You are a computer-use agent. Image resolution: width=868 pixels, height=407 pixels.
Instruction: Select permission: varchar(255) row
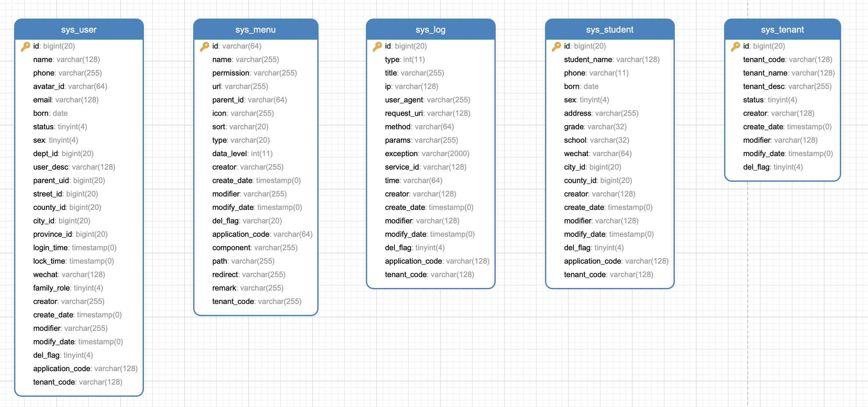pos(254,73)
